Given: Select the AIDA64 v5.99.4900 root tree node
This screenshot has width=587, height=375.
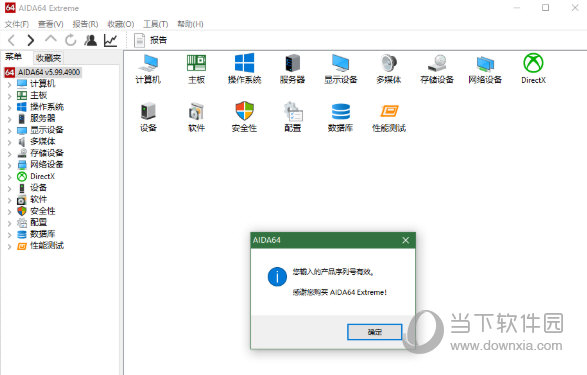Looking at the screenshot, I should click(x=42, y=72).
